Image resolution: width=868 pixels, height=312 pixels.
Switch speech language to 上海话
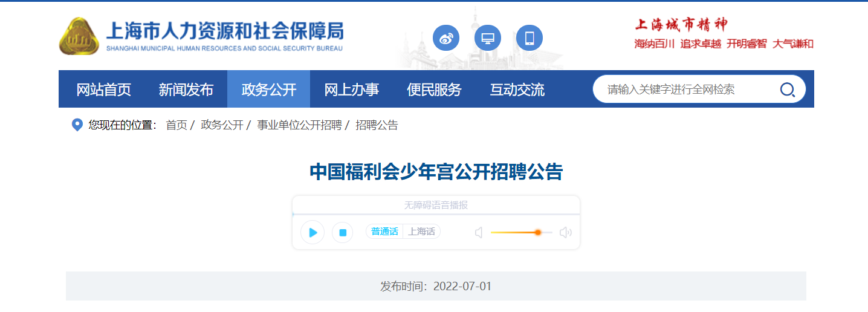tap(421, 232)
